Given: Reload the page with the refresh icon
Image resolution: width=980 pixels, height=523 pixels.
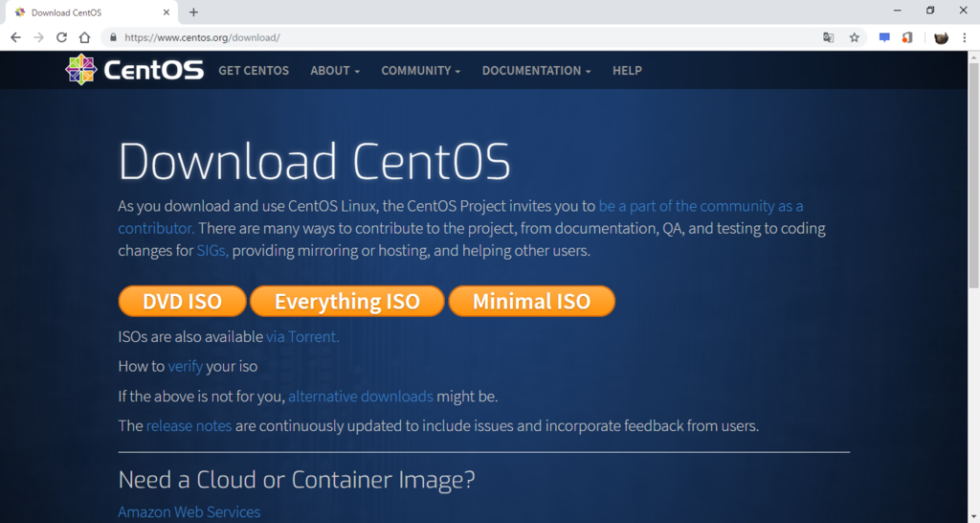Looking at the screenshot, I should point(61,37).
